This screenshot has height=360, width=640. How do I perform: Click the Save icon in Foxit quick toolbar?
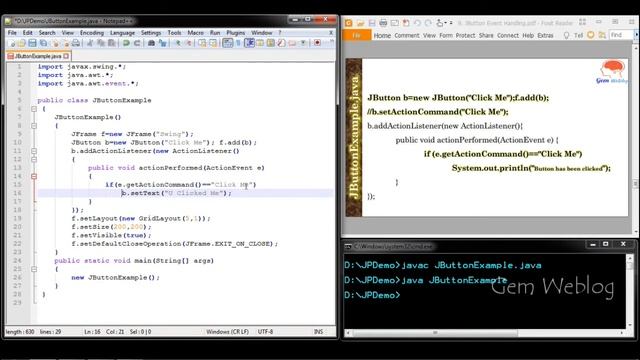click(x=372, y=23)
